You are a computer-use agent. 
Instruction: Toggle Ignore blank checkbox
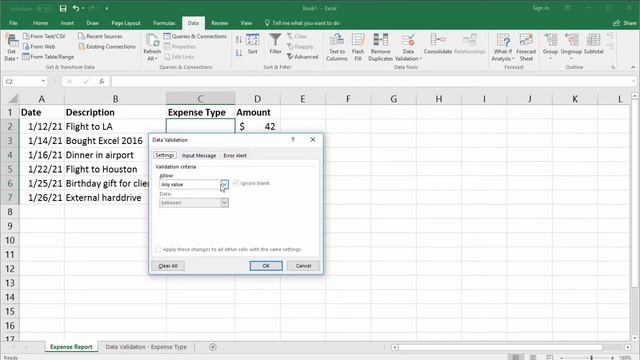click(236, 183)
